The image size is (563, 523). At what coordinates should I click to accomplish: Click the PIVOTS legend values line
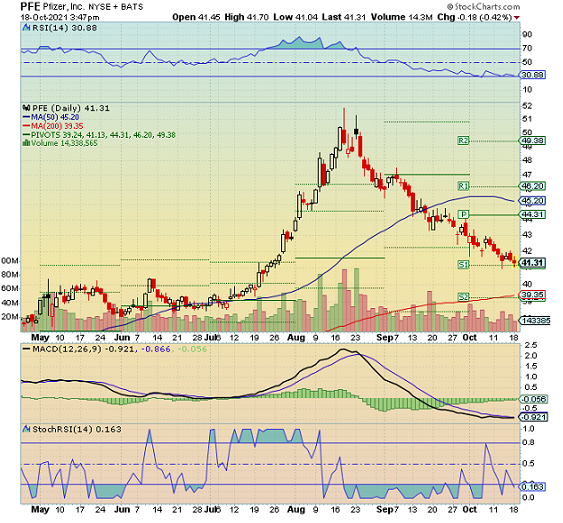pos(103,135)
